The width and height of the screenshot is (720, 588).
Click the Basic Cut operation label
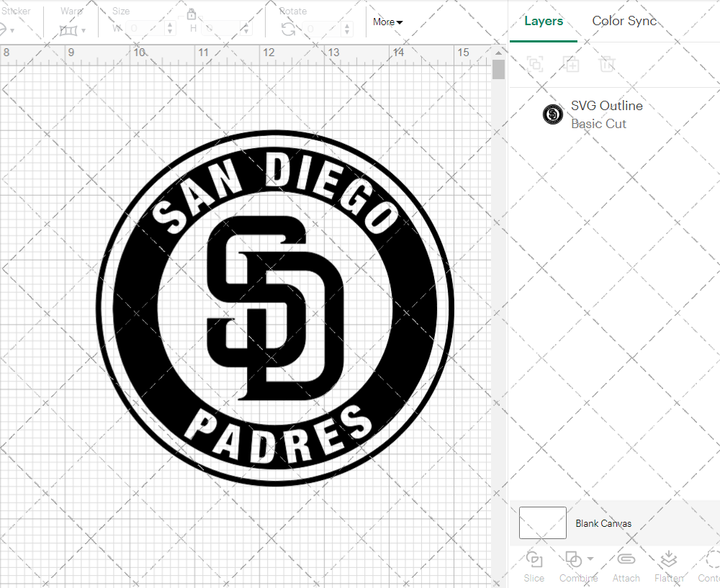coord(598,124)
